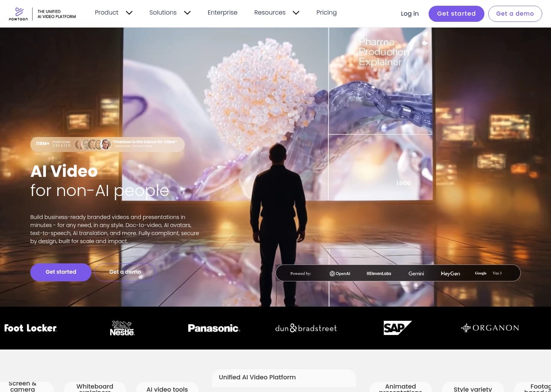The image size is (551, 392).
Task: Click the Nestle logo
Action: pyautogui.click(x=122, y=328)
